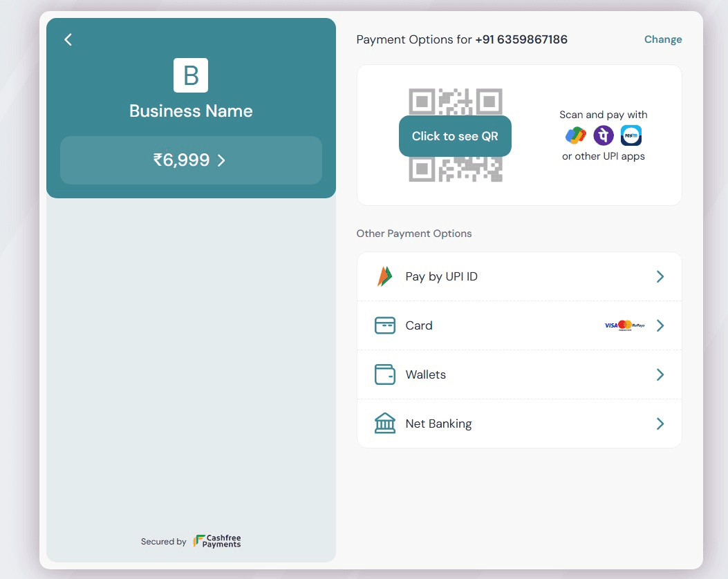728x579 pixels.
Task: Click the Wallets icon
Action: [385, 374]
